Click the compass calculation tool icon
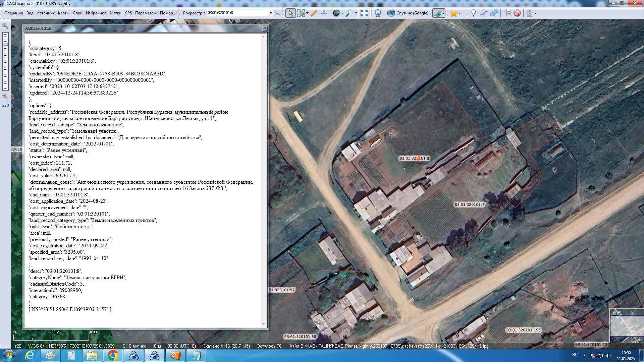644x362 pixels. [324, 13]
